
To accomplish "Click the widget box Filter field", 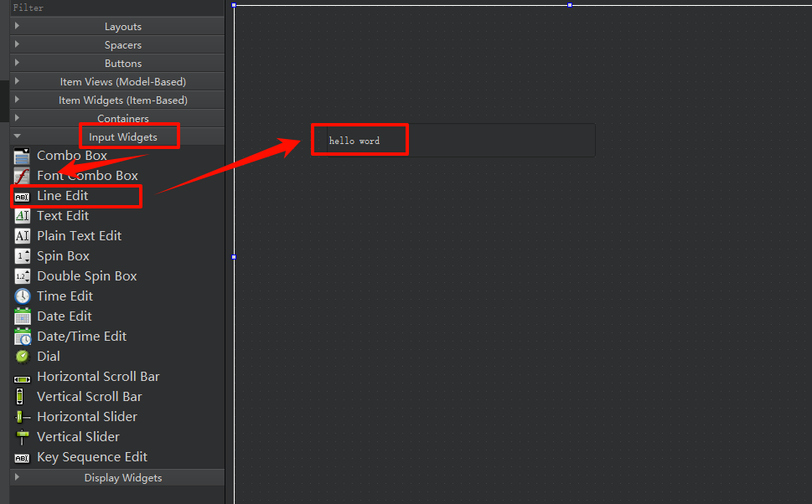I will pyautogui.click(x=117, y=8).
